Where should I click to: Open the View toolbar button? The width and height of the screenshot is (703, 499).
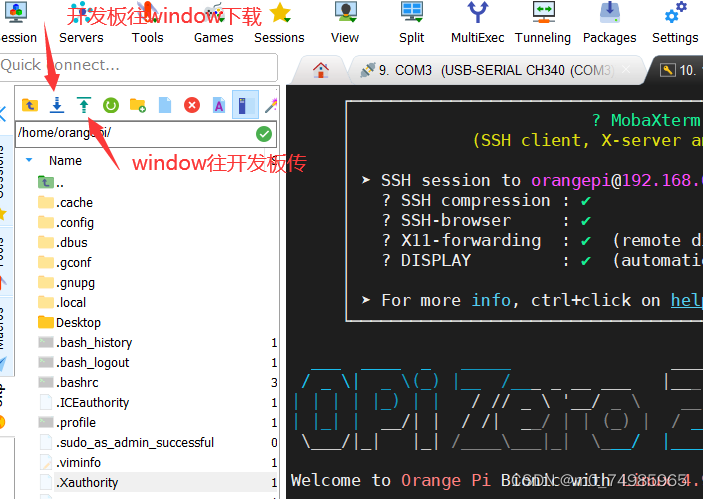(345, 23)
